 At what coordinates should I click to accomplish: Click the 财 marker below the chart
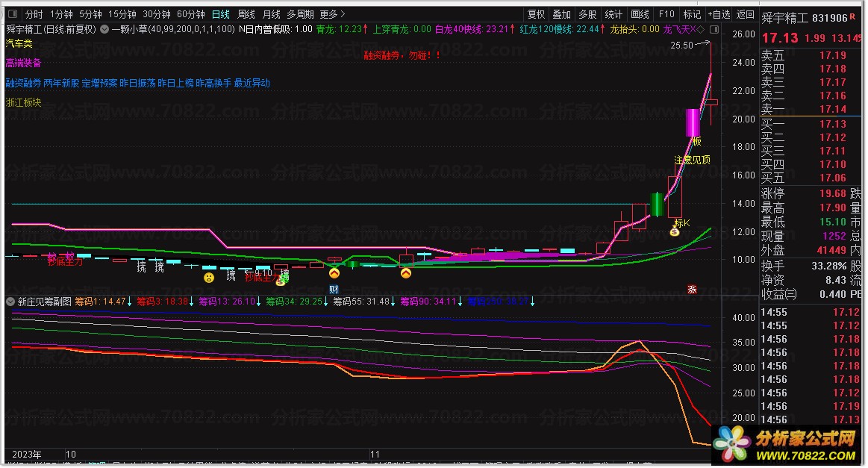pos(334,290)
